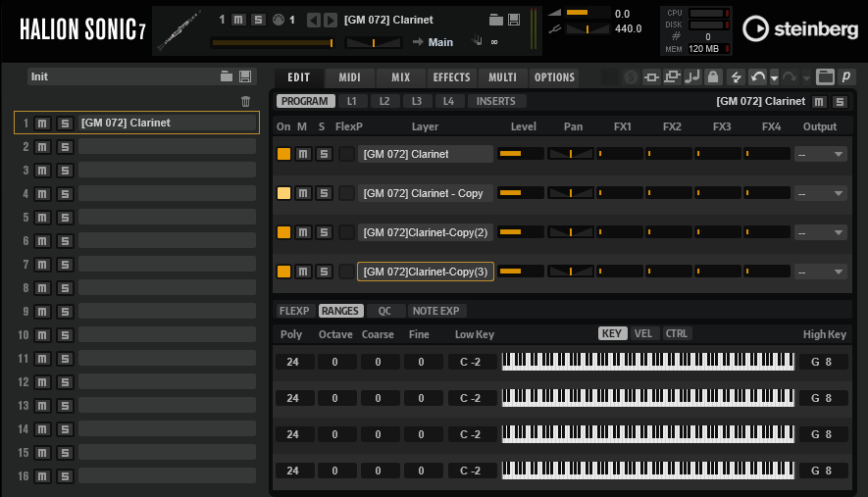The width and height of the screenshot is (868, 497).
Task: Mute slot 5 in slot rack
Action: coord(42,218)
